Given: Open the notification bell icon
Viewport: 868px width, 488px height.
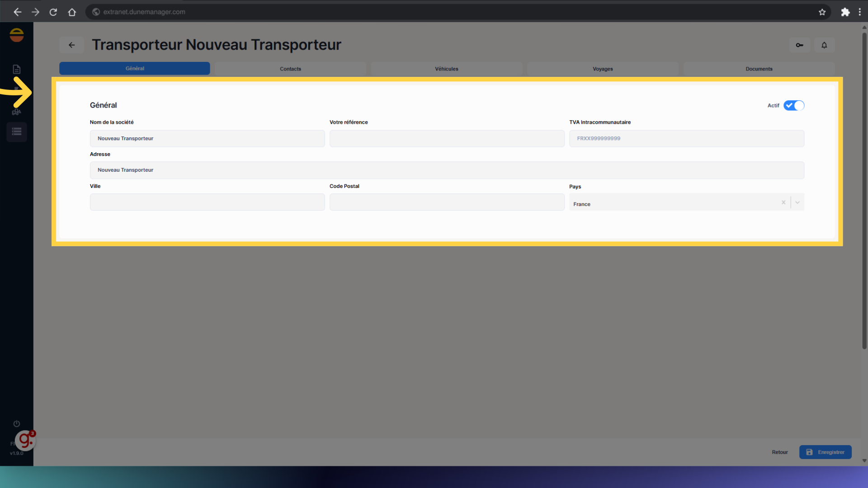Looking at the screenshot, I should [824, 45].
